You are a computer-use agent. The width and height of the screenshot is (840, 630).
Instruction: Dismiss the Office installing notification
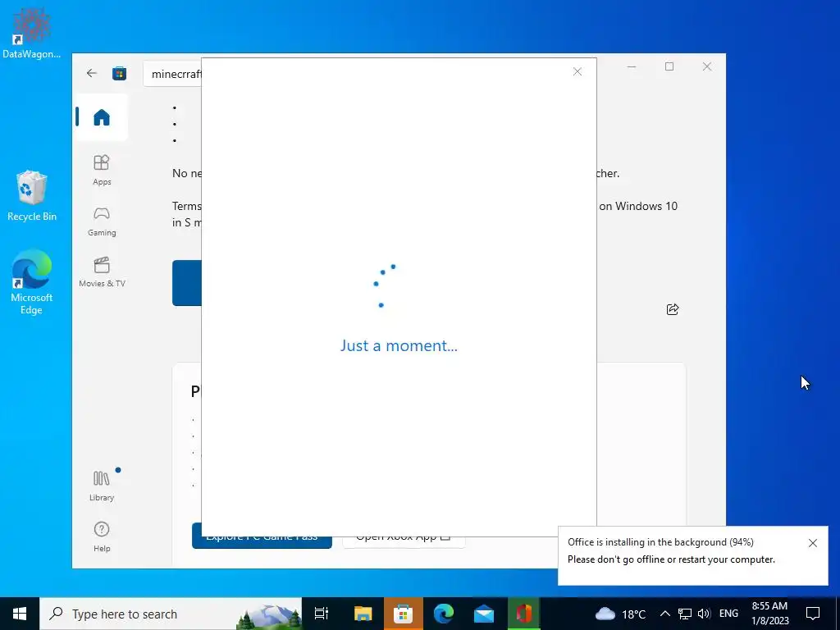(813, 543)
